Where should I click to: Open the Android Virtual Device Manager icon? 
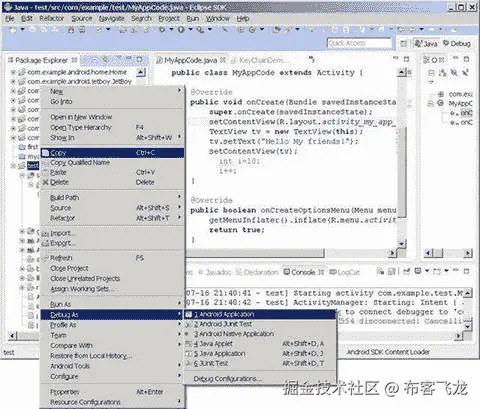[82, 30]
